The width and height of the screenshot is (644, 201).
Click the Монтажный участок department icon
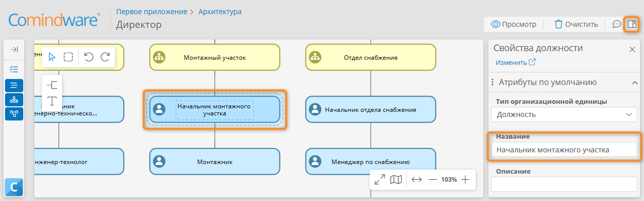(x=160, y=57)
